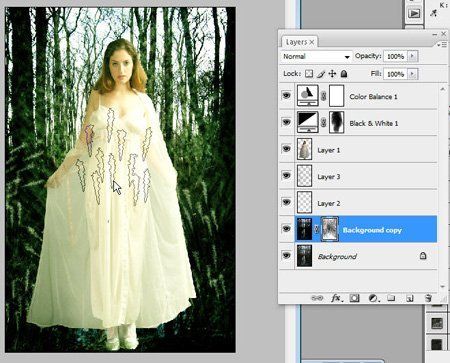Click the Fill 100% input field
The height and width of the screenshot is (363, 450).
coord(396,74)
